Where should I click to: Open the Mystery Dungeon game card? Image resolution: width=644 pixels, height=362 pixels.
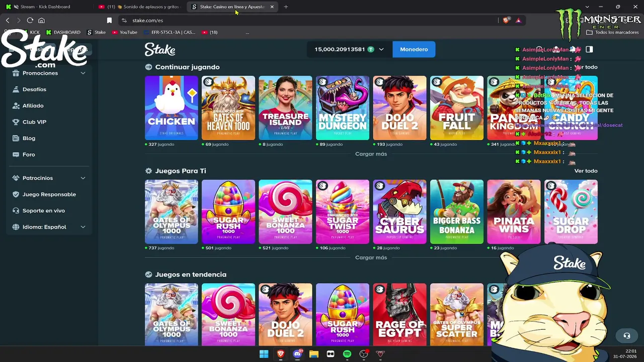[343, 108]
